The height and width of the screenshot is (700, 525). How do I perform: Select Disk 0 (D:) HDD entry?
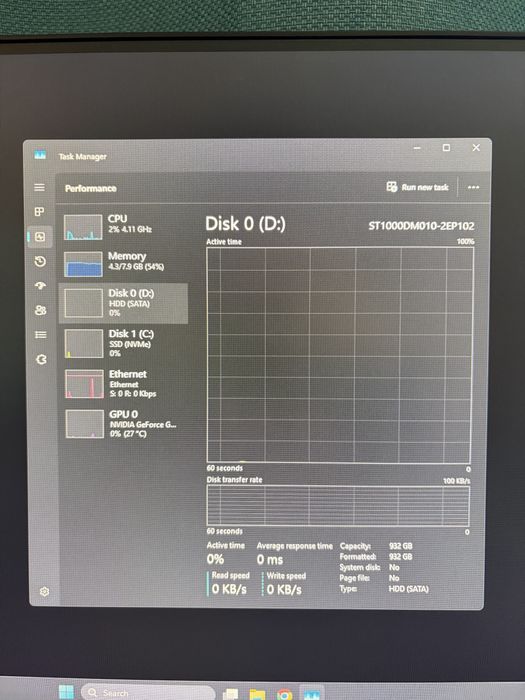coord(123,303)
